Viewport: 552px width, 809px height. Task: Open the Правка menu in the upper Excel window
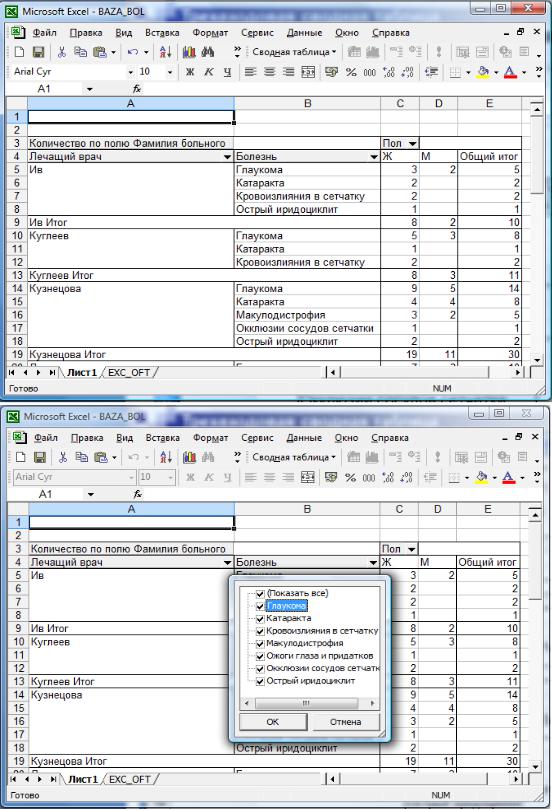(x=86, y=33)
